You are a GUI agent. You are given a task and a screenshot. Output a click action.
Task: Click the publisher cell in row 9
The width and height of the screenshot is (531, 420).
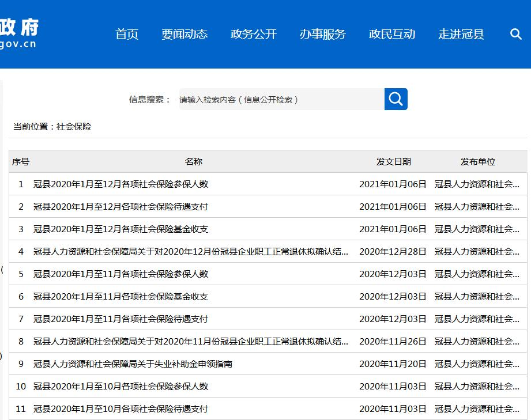pyautogui.click(x=477, y=364)
